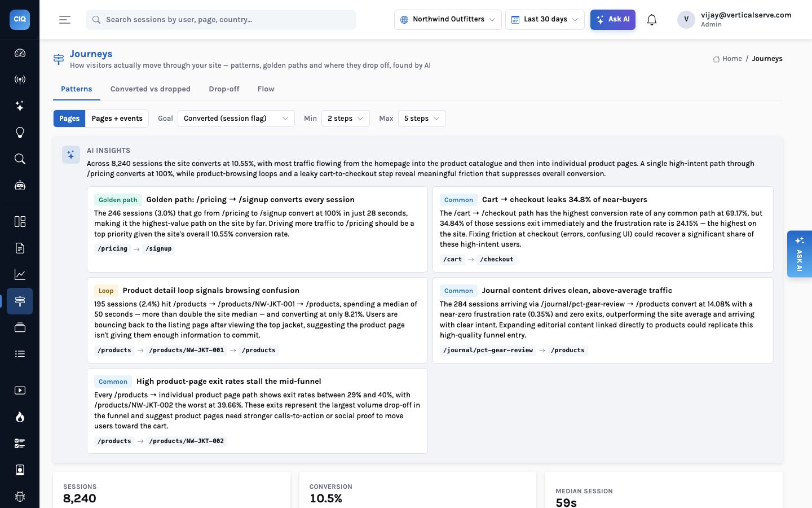The height and width of the screenshot is (508, 812).
Task: Click the /products/NW-JKT-002 path chip
Action: pos(187,441)
